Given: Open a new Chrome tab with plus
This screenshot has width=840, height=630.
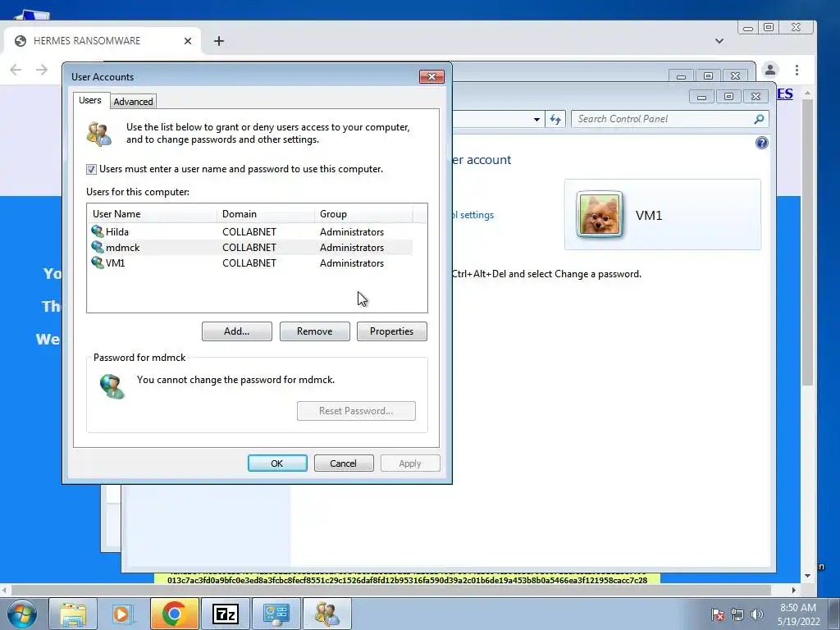Looking at the screenshot, I should click(218, 41).
